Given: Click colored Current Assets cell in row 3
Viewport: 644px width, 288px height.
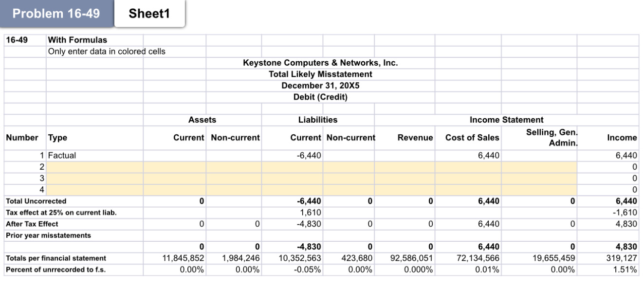Looking at the screenshot, I should tap(175, 178).
